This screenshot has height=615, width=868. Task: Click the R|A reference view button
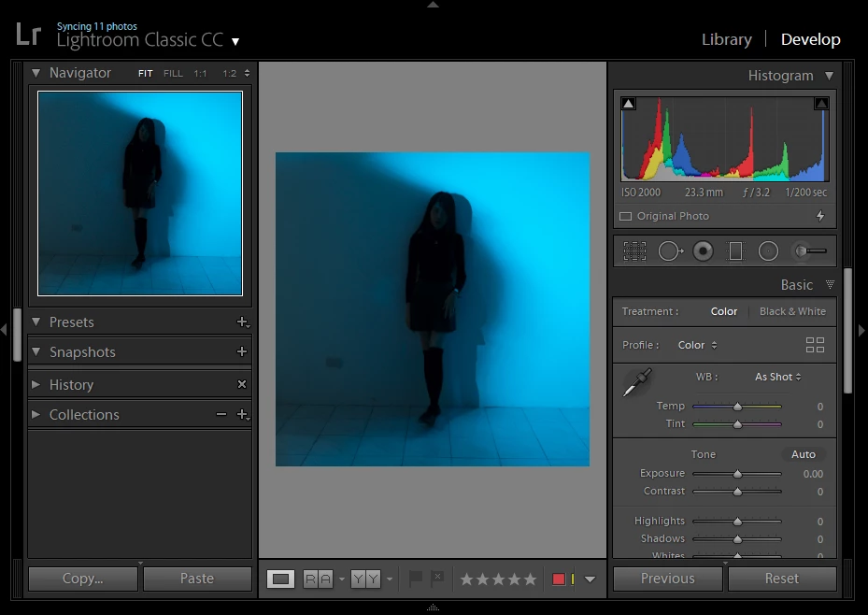(319, 579)
